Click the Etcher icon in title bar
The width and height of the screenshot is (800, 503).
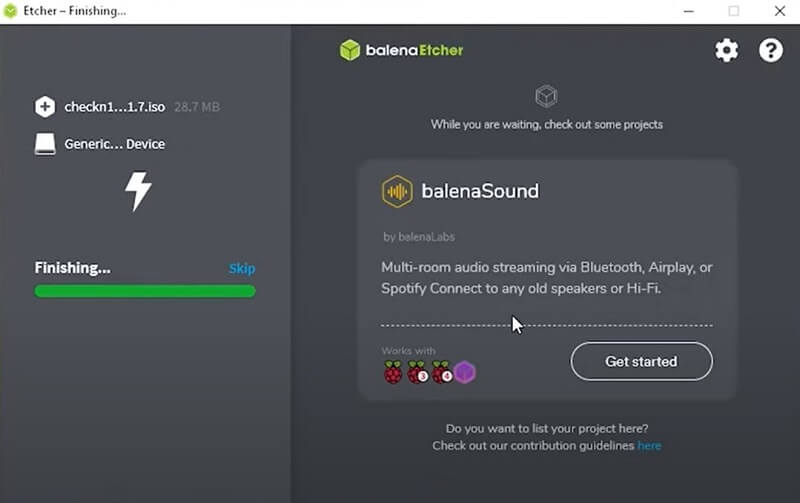[x=12, y=11]
